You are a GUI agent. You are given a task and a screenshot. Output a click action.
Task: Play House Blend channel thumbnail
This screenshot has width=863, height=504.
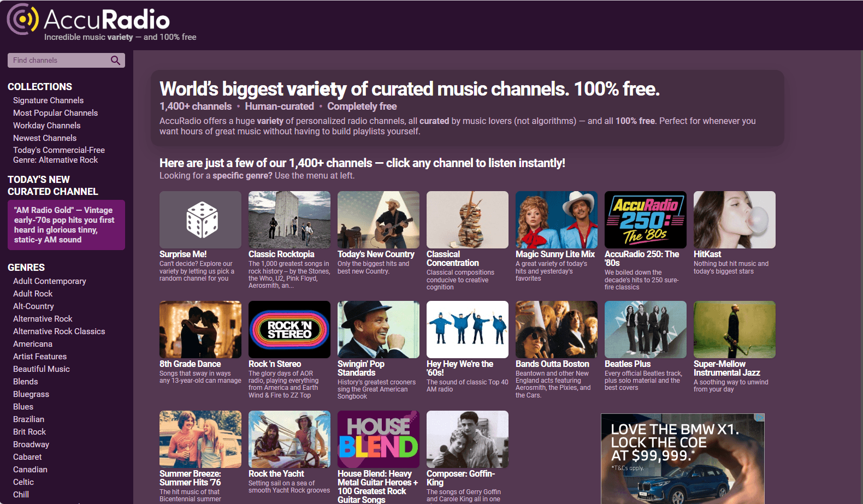point(379,439)
